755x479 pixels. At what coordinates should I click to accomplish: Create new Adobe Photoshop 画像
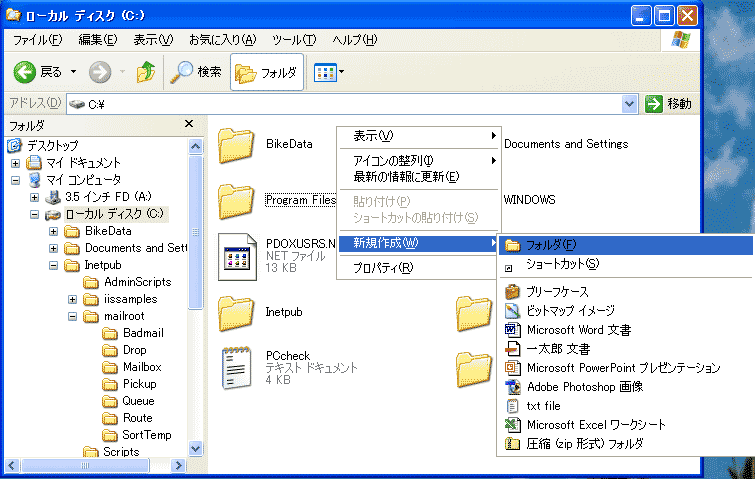(626, 387)
